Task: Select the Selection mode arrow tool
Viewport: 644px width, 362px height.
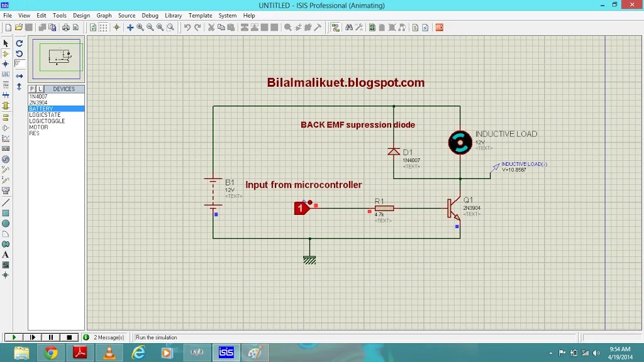Action: pos(7,43)
